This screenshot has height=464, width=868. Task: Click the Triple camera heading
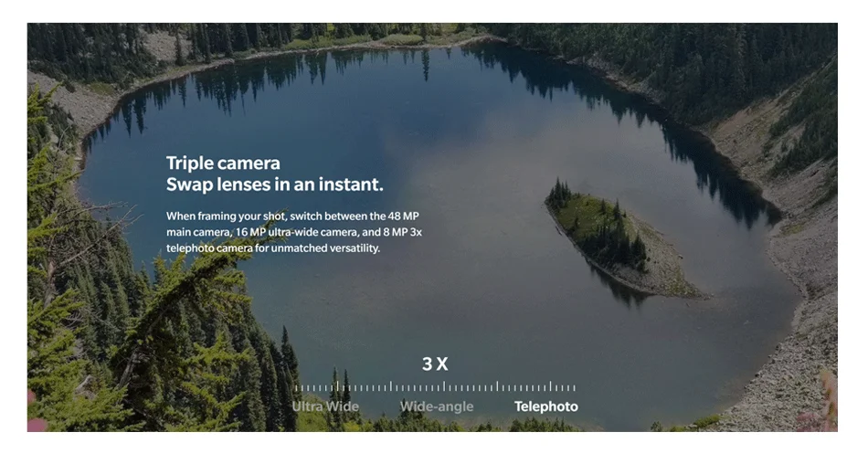[223, 163]
